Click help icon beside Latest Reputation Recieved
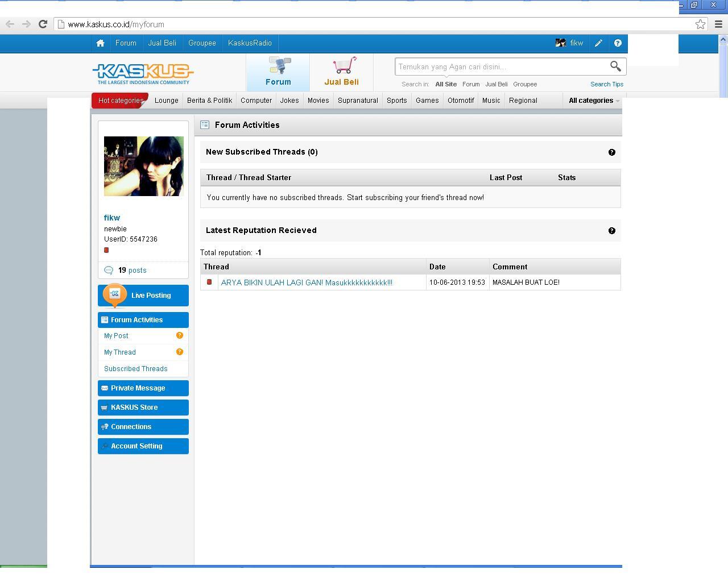This screenshot has width=728, height=582. click(612, 231)
